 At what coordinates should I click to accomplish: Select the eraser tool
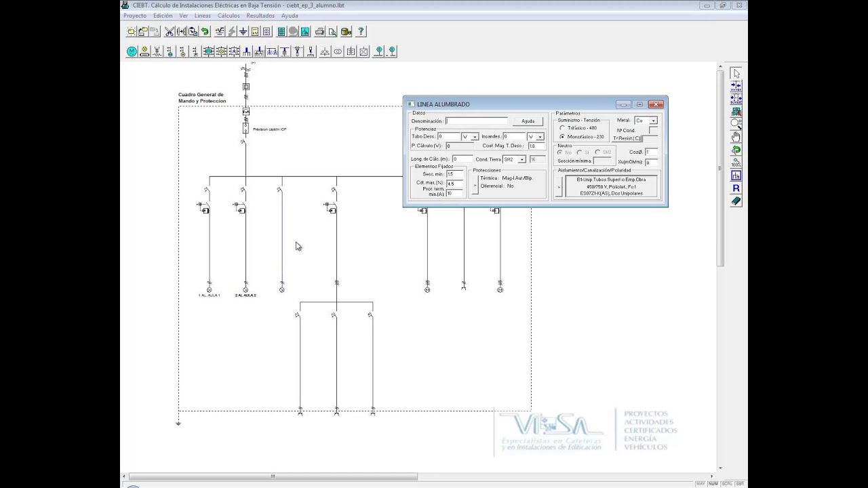pyautogui.click(x=736, y=201)
